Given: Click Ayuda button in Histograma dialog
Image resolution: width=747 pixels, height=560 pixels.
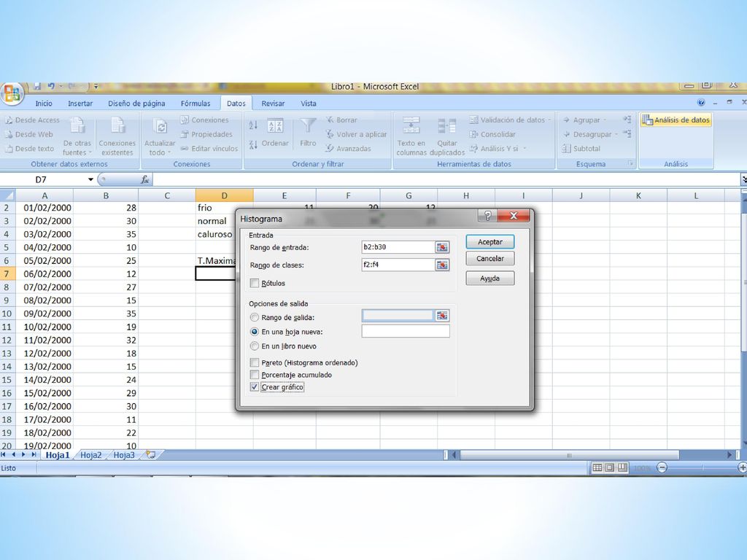Looking at the screenshot, I should [489, 279].
